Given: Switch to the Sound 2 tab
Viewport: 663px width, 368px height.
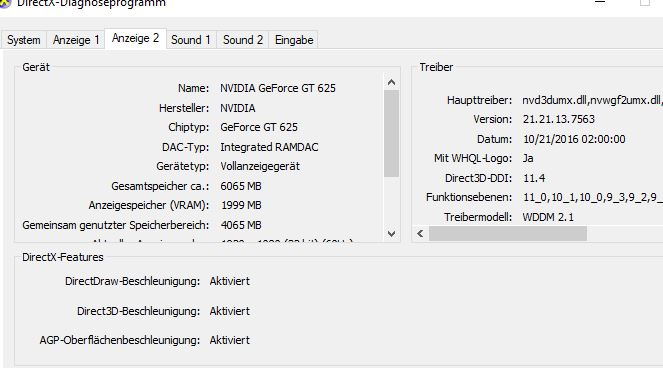Looking at the screenshot, I should [x=243, y=40].
